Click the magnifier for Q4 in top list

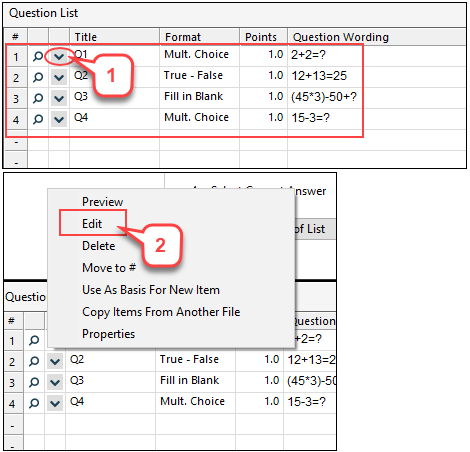[x=38, y=119]
